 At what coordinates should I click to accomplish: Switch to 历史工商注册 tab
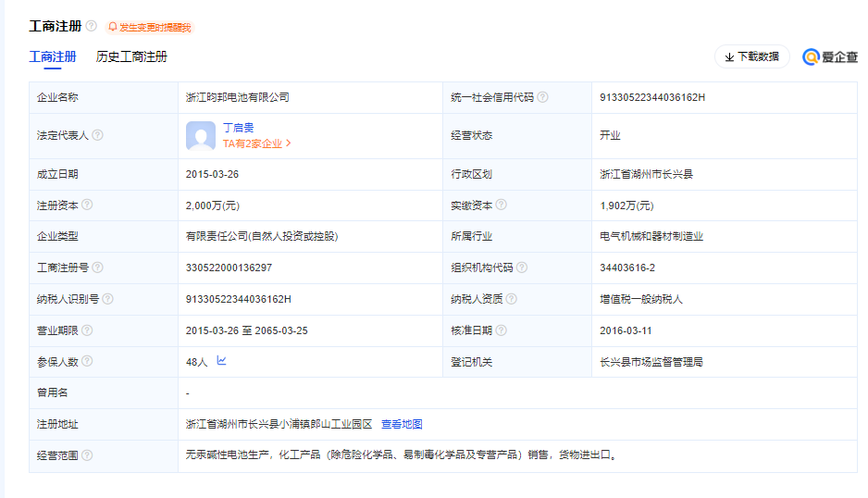(x=131, y=56)
